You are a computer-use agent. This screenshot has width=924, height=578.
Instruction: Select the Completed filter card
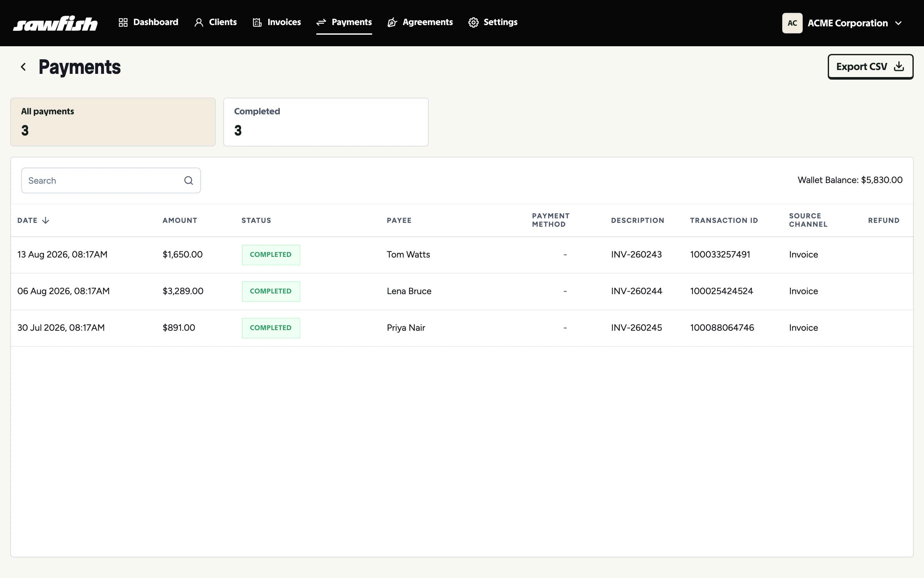click(326, 122)
